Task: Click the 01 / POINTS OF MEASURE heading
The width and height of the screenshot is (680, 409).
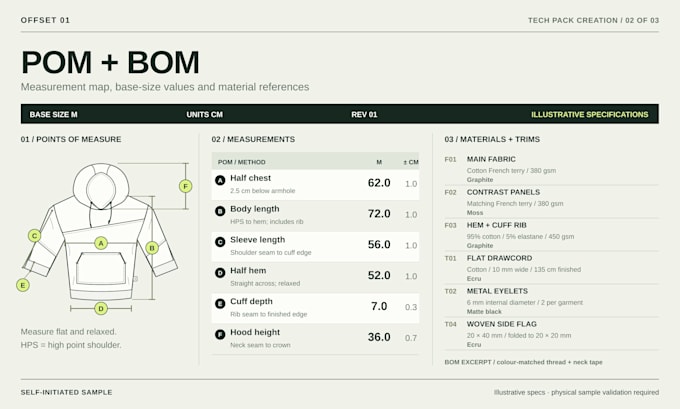Action: [71, 139]
